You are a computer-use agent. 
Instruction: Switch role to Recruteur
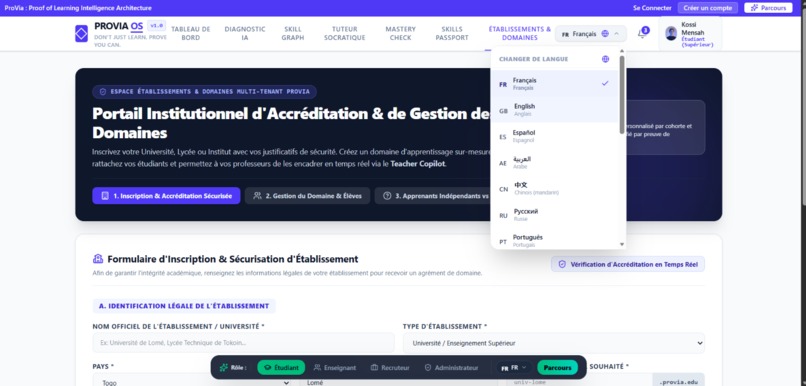(x=390, y=367)
